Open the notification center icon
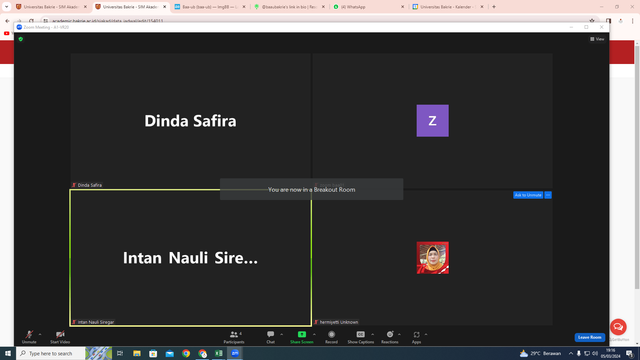This screenshot has height=360, width=640. pyautogui.click(x=630, y=353)
